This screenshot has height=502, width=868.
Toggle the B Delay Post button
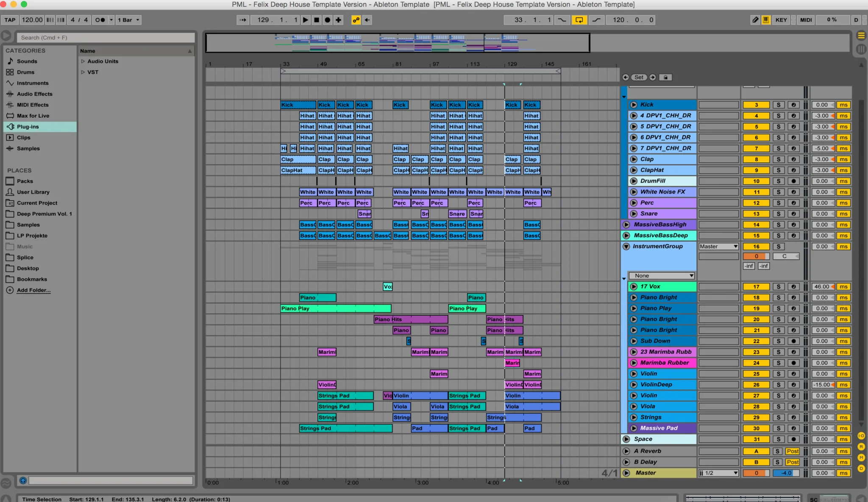click(x=793, y=462)
